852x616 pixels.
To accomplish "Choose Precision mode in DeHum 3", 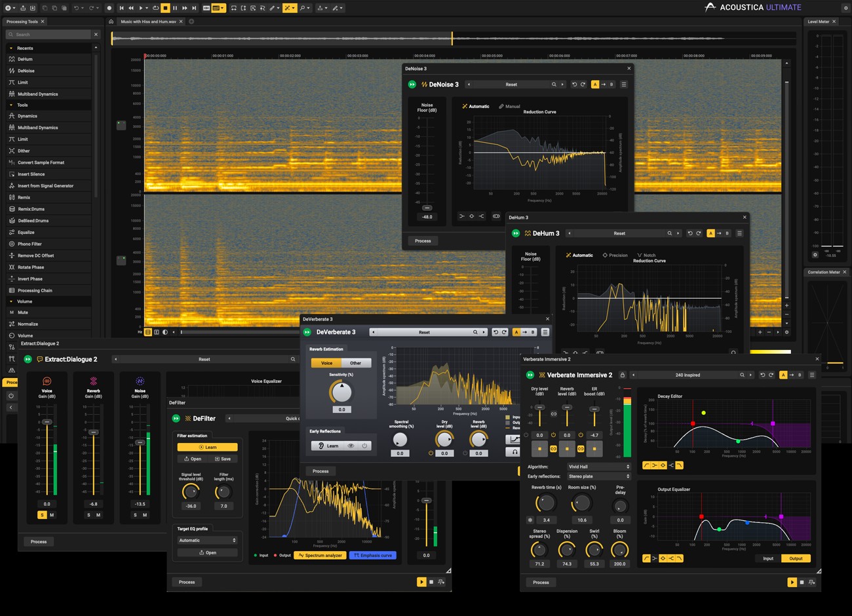I will click(615, 255).
